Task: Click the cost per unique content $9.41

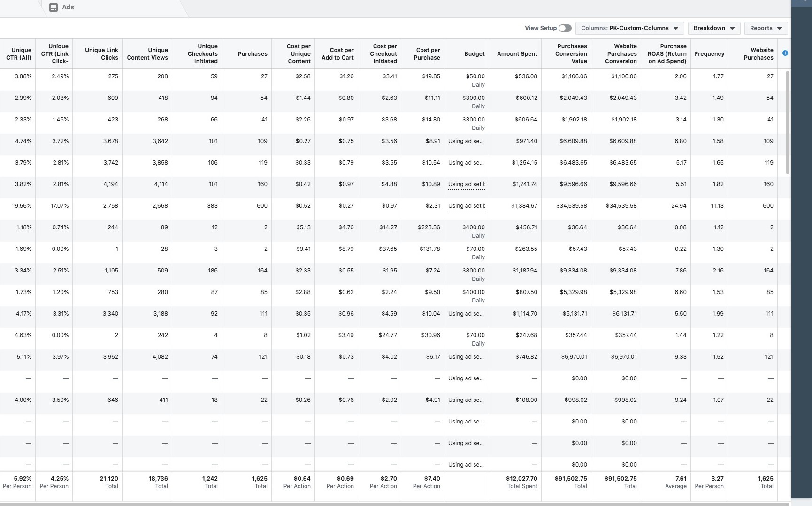Action: point(303,249)
